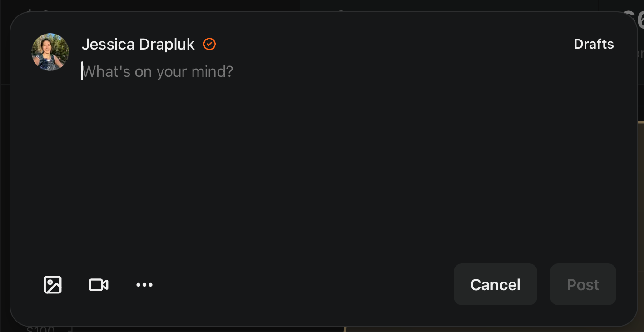
Task: Click the partially hidden $100 label
Action: pyautogui.click(x=41, y=329)
